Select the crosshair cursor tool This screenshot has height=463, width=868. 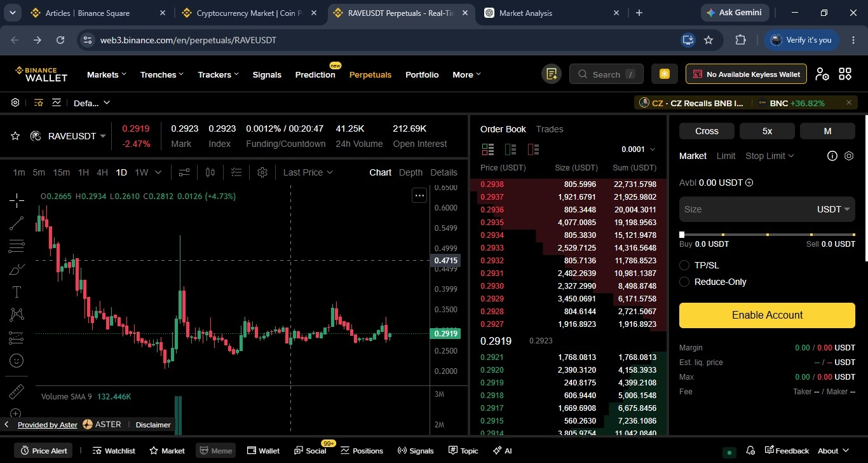(x=17, y=200)
